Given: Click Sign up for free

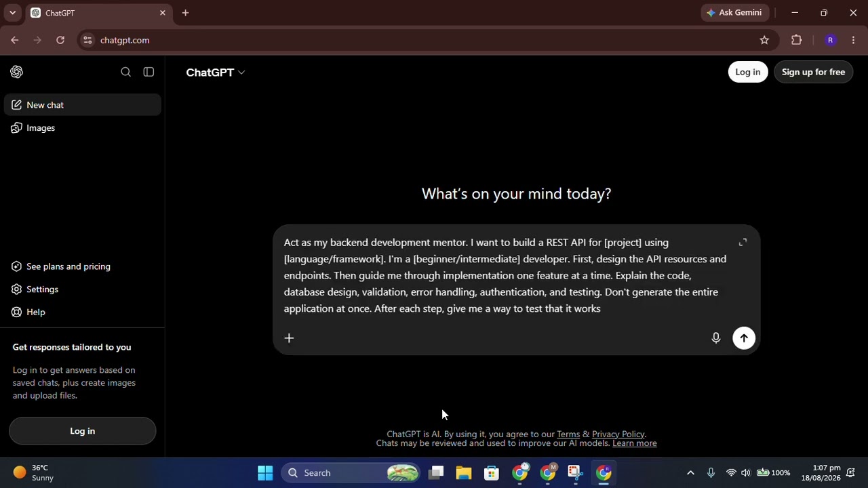Looking at the screenshot, I should tap(813, 72).
